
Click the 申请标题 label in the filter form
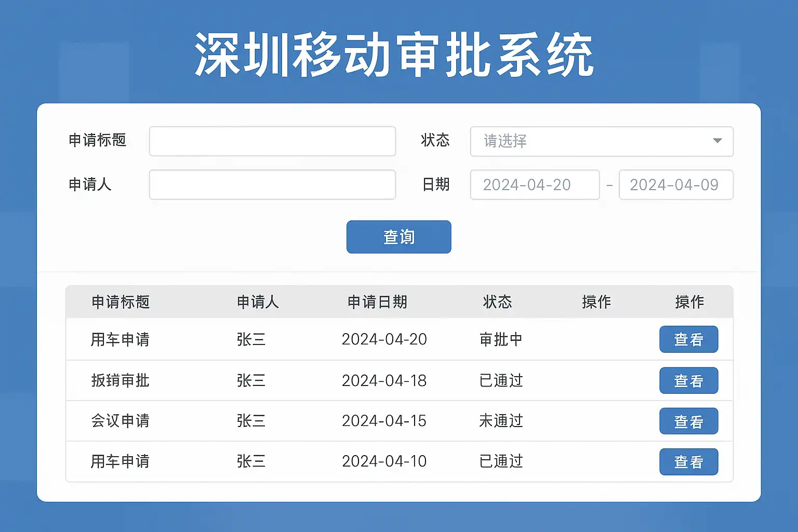[x=98, y=140]
